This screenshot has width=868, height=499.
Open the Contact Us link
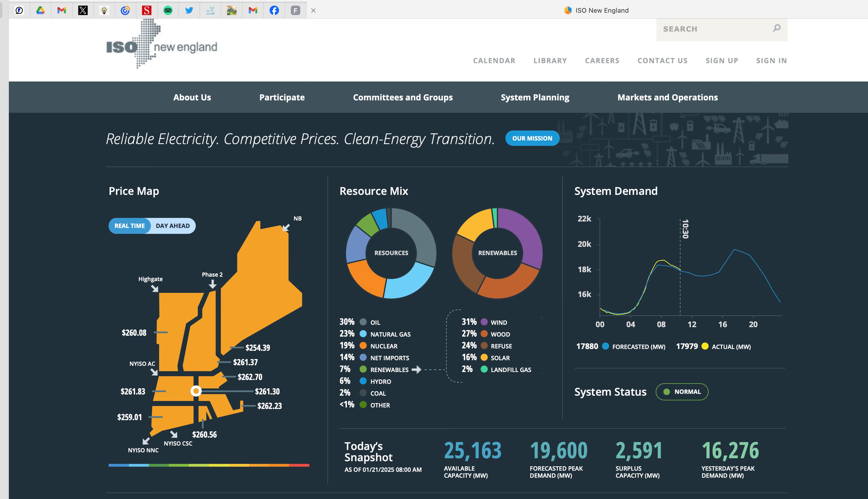click(x=662, y=61)
